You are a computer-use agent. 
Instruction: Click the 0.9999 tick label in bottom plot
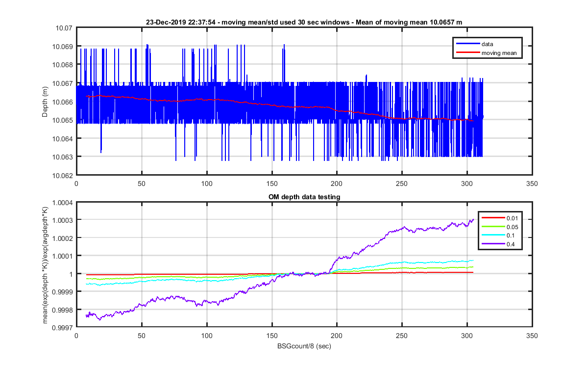63,291
